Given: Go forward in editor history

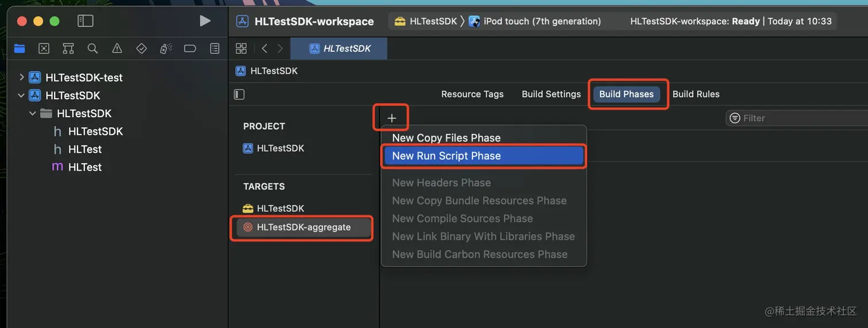Looking at the screenshot, I should coord(280,48).
